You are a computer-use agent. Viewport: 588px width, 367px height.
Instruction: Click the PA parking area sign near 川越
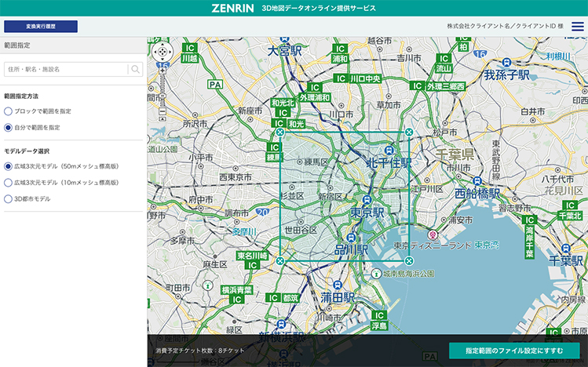pyautogui.click(x=216, y=85)
